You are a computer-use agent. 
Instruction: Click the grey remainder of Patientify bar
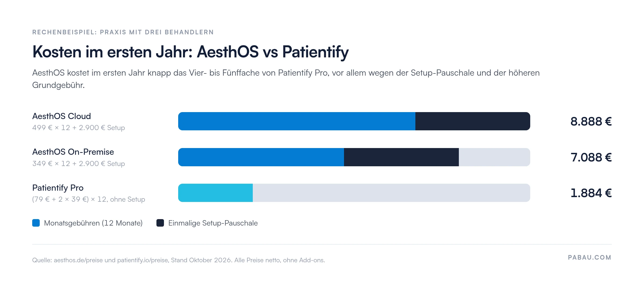[391, 193]
